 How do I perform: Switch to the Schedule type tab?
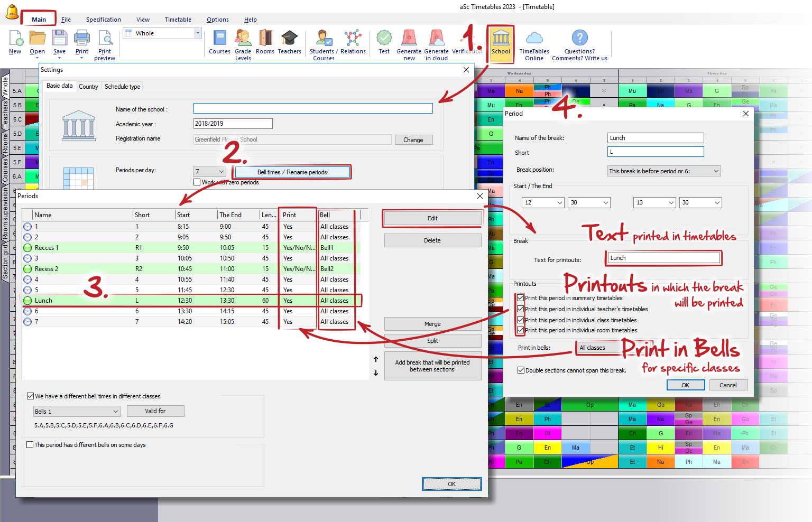click(123, 87)
